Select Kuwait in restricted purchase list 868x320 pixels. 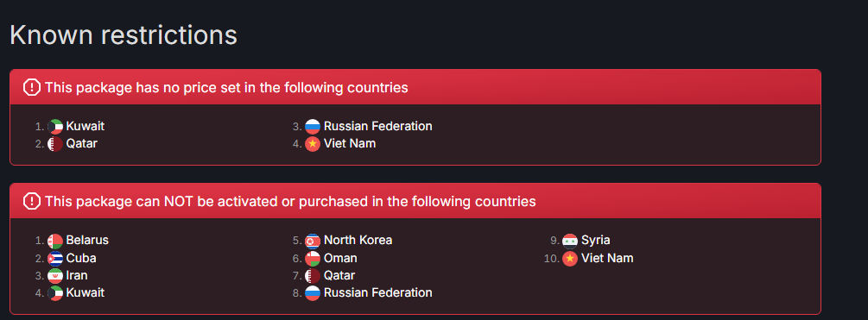(86, 292)
